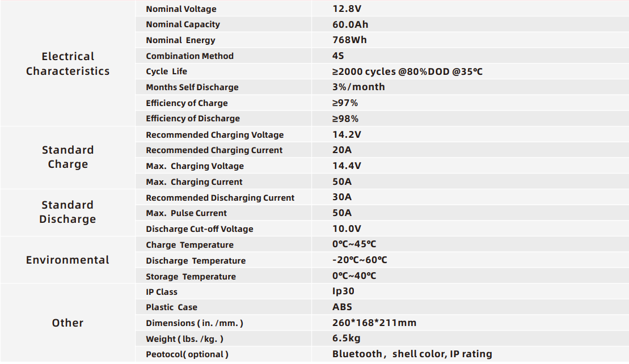This screenshot has height=364, width=629.
Task: Select the Recommended Discharging Current 30A value
Action: click(342, 197)
